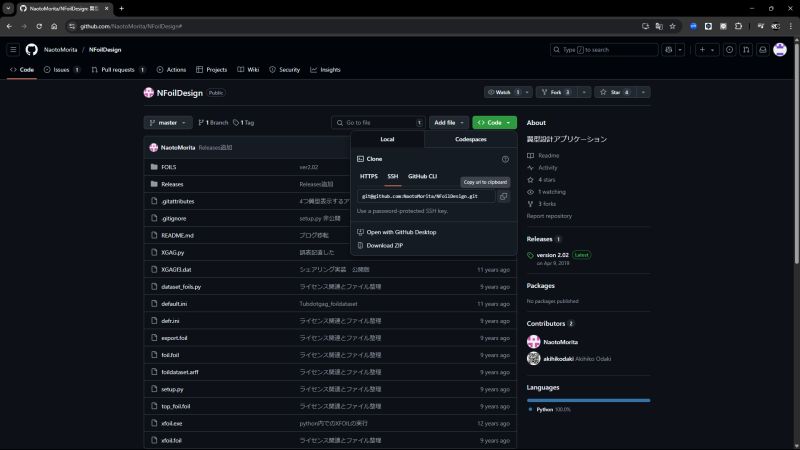Open the Insights tab
This screenshot has height=450, width=800.
tap(325, 70)
